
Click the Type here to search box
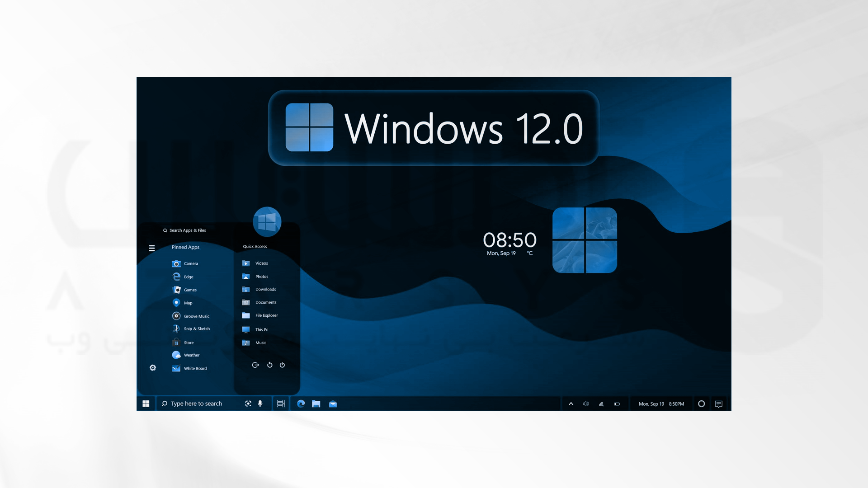pos(214,404)
